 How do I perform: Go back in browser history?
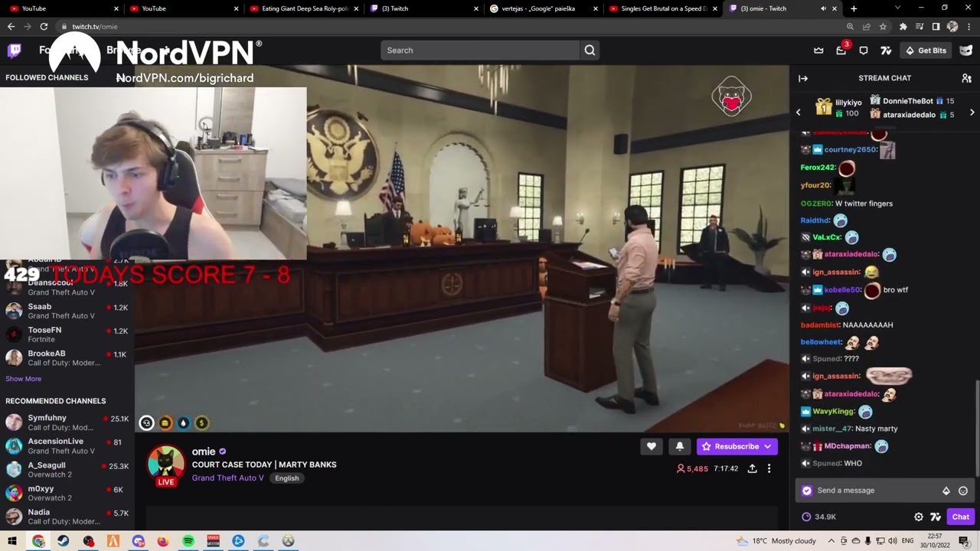coord(11,27)
